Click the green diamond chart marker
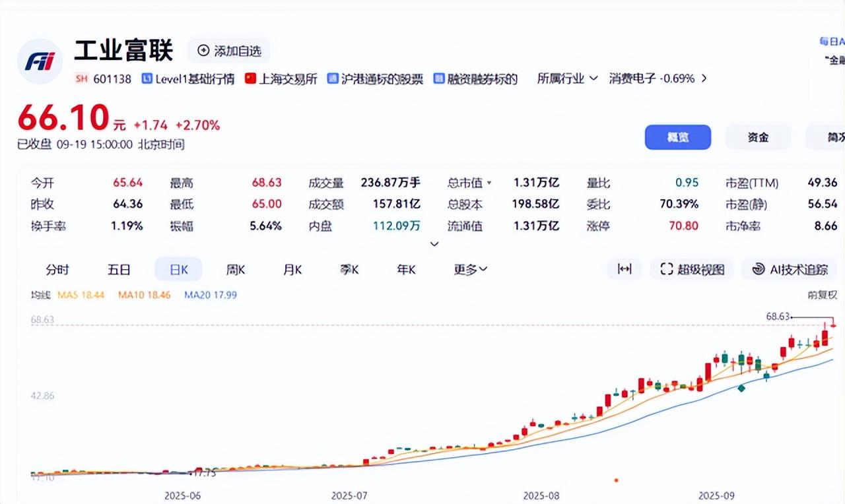This screenshot has height=504, width=845. pyautogui.click(x=741, y=388)
